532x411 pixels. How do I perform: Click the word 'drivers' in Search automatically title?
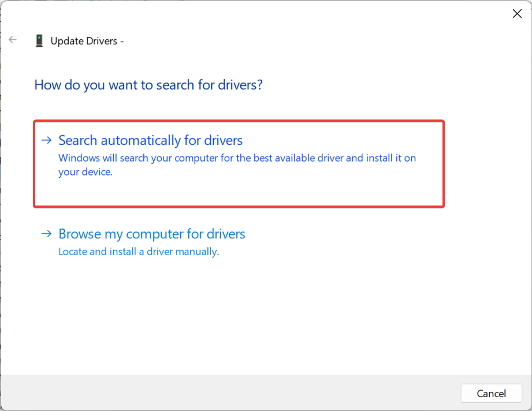[223, 140]
